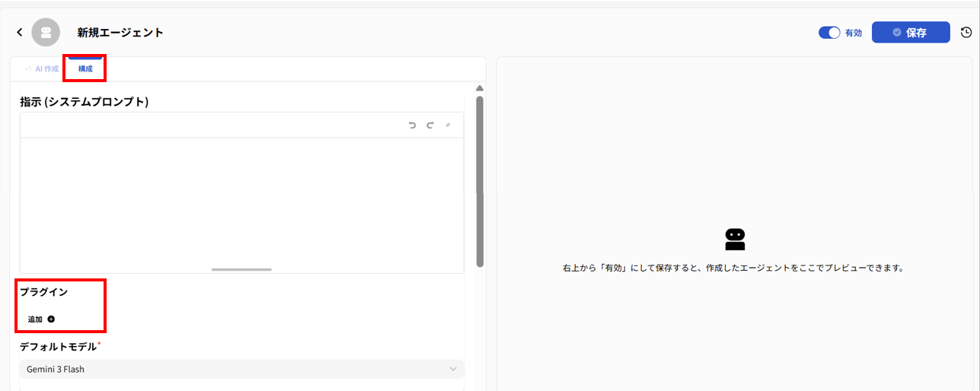Click the agent robot avatar icon

pyautogui.click(x=46, y=33)
